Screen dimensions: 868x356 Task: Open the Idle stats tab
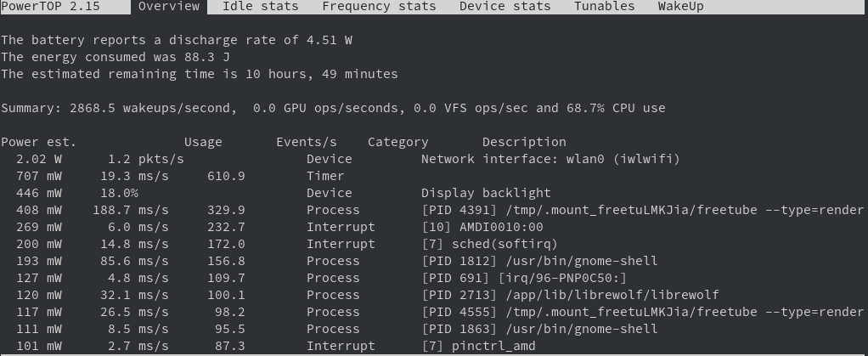(x=260, y=7)
